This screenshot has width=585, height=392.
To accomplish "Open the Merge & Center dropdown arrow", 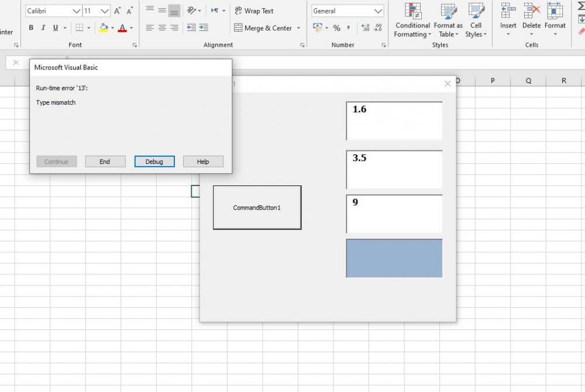I will click(298, 28).
